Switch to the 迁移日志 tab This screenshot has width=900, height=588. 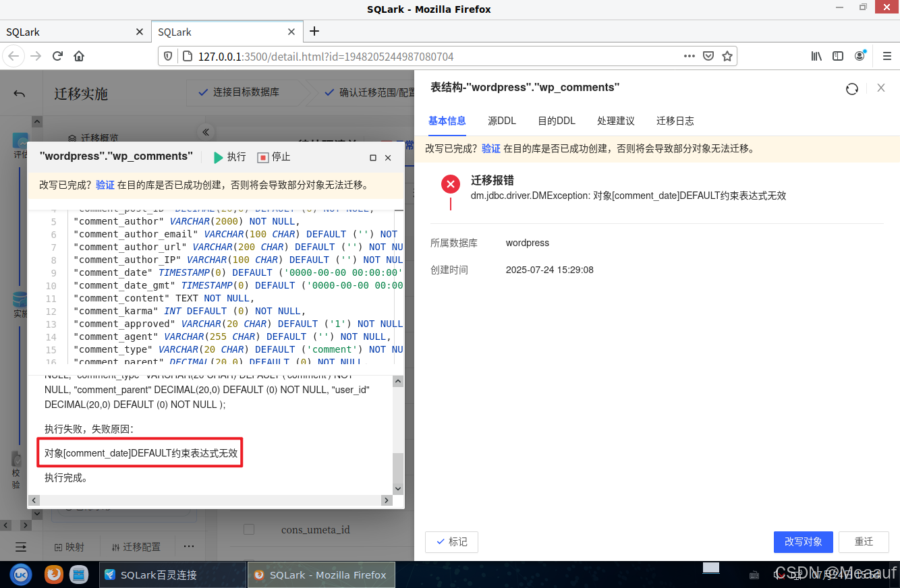(x=675, y=121)
